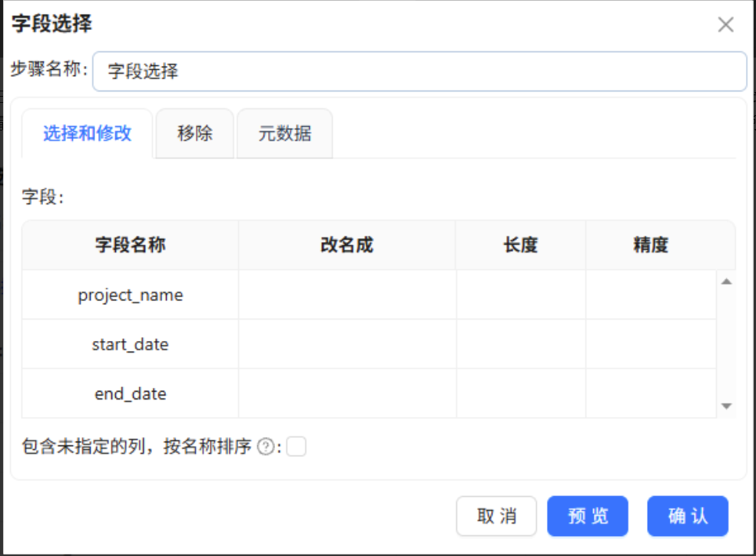Click the scroll down arrow of fields table
This screenshot has height=556, width=756.
click(x=727, y=406)
